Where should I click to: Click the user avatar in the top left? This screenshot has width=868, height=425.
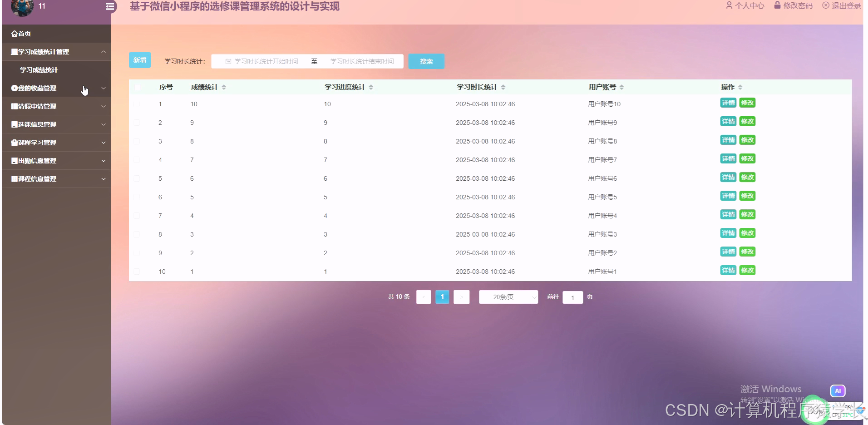tap(23, 7)
